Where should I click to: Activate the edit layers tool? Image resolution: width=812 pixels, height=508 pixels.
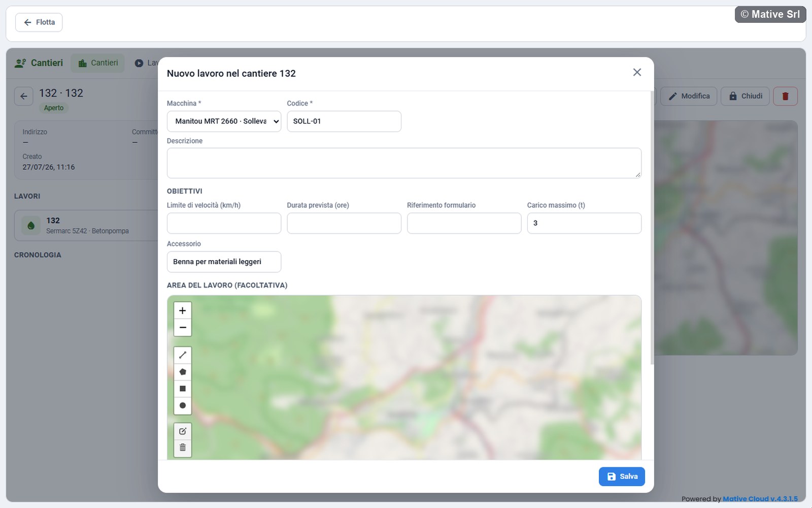[x=183, y=431]
